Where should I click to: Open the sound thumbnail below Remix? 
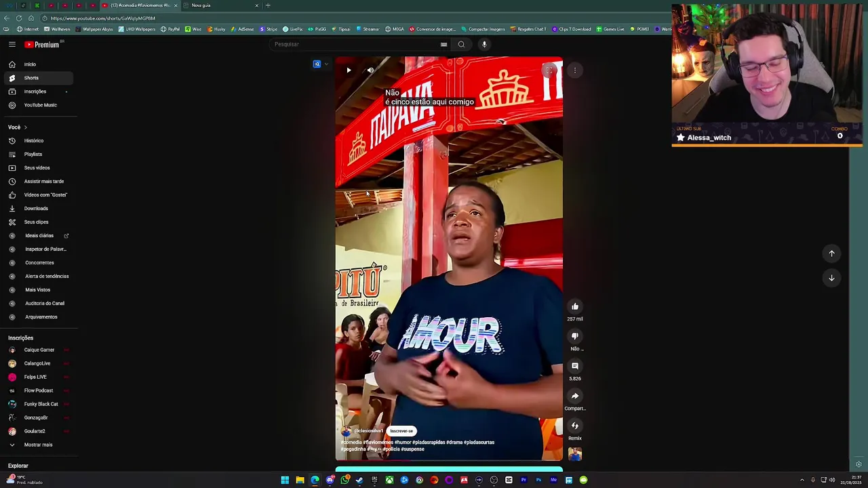click(x=575, y=454)
